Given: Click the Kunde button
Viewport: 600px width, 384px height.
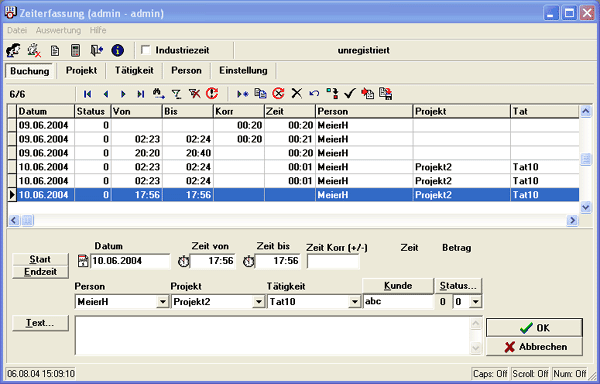Looking at the screenshot, I should pyautogui.click(x=398, y=286).
